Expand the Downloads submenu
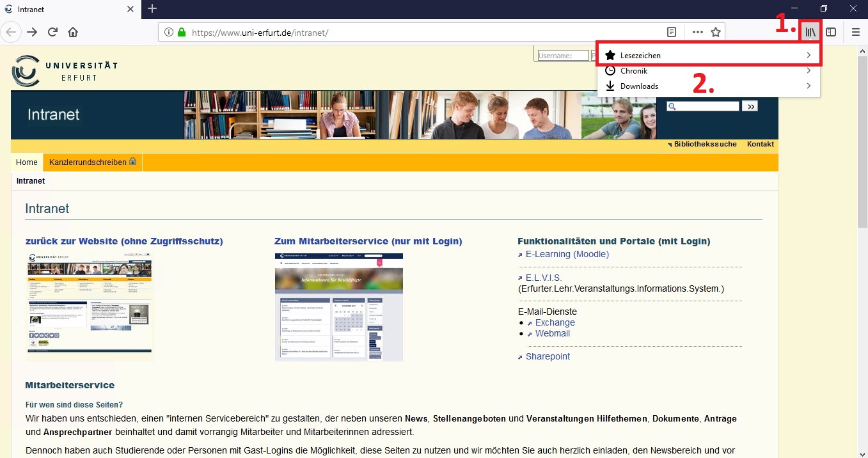 tap(708, 86)
